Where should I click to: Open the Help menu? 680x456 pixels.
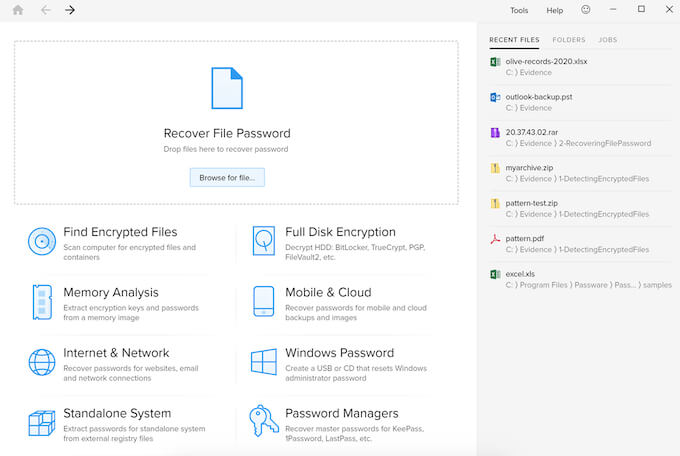[x=555, y=11]
